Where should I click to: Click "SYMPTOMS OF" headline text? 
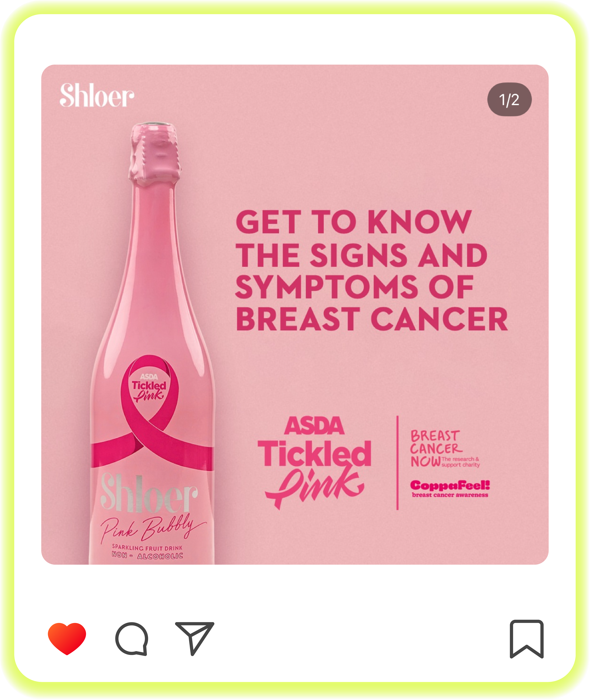(354, 287)
